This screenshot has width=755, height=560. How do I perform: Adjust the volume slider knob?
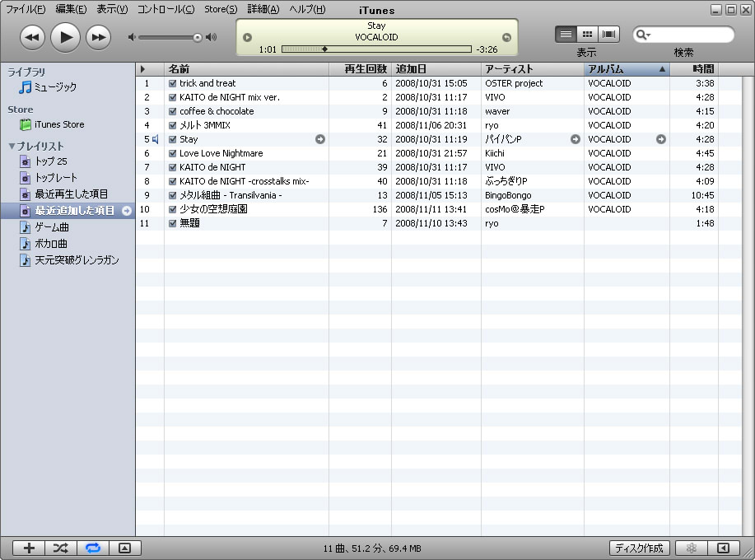(x=198, y=38)
